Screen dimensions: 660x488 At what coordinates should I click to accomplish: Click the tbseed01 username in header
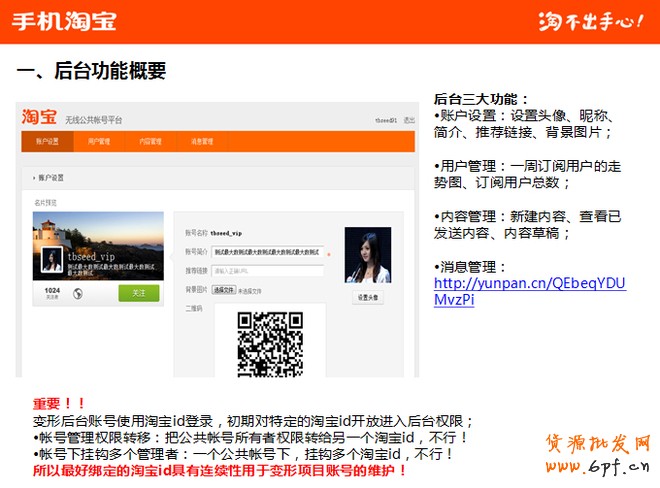385,119
